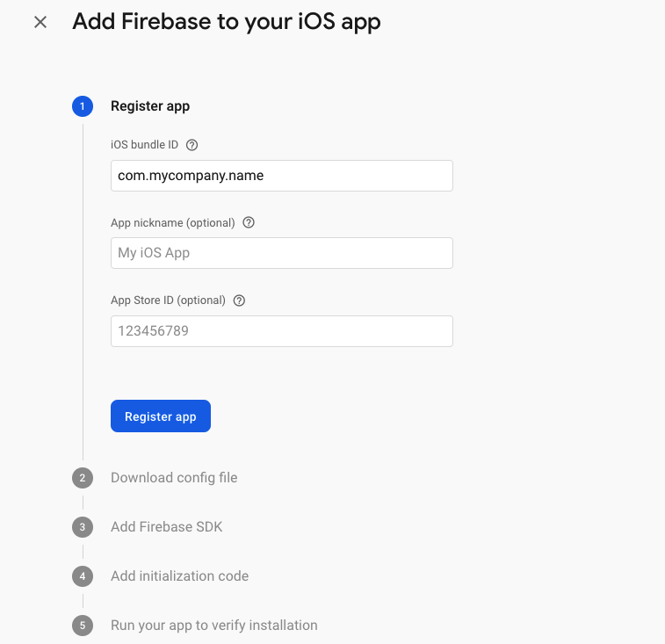Open the help tooltip for App Store ID
Image resolution: width=665 pixels, height=644 pixels.
(x=239, y=300)
